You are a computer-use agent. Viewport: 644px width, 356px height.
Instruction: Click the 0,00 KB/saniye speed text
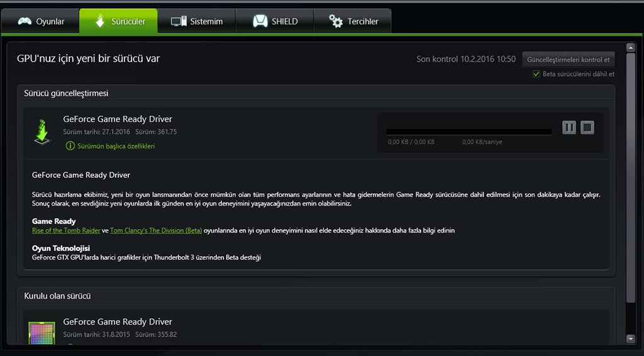[x=482, y=142]
